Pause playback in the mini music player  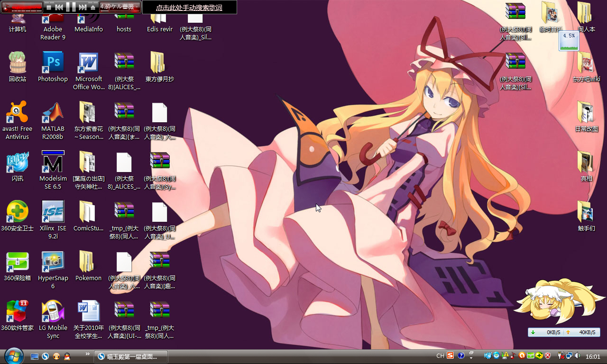tap(71, 7)
